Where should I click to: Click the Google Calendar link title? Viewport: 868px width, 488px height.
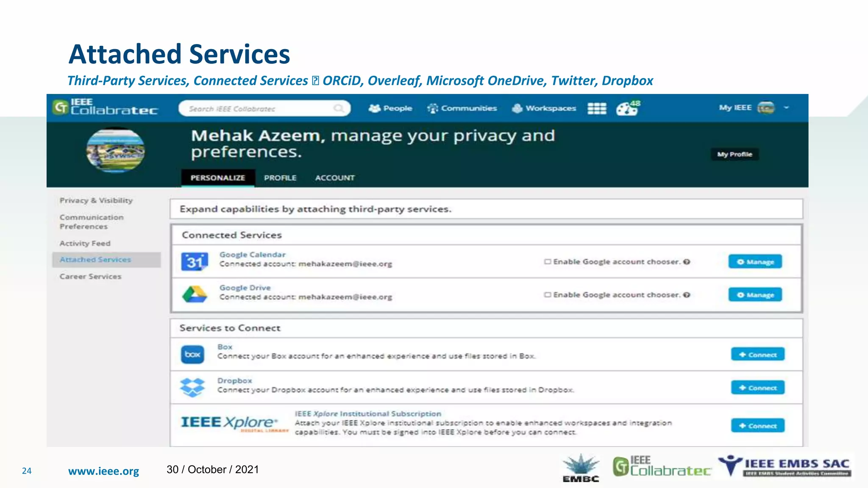coord(253,255)
